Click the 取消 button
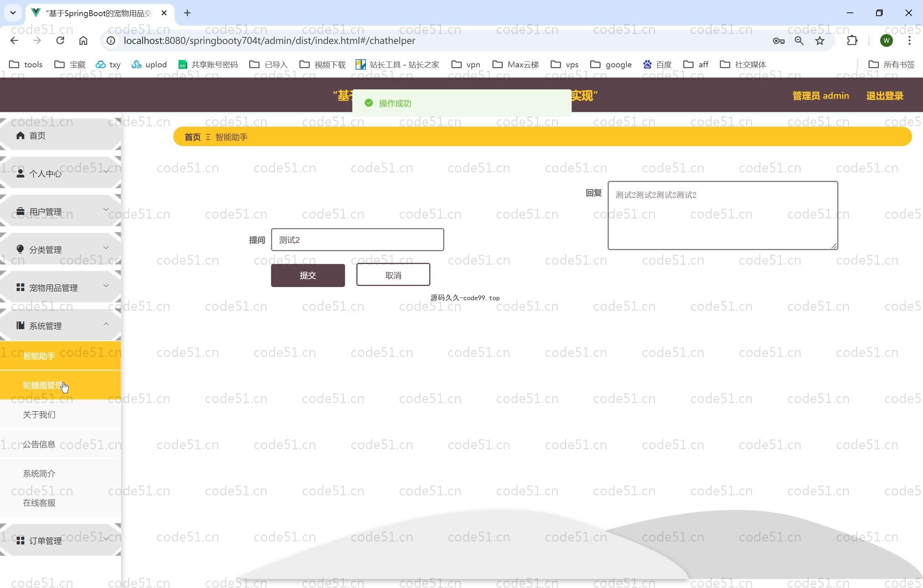This screenshot has height=588, width=923. coord(393,274)
